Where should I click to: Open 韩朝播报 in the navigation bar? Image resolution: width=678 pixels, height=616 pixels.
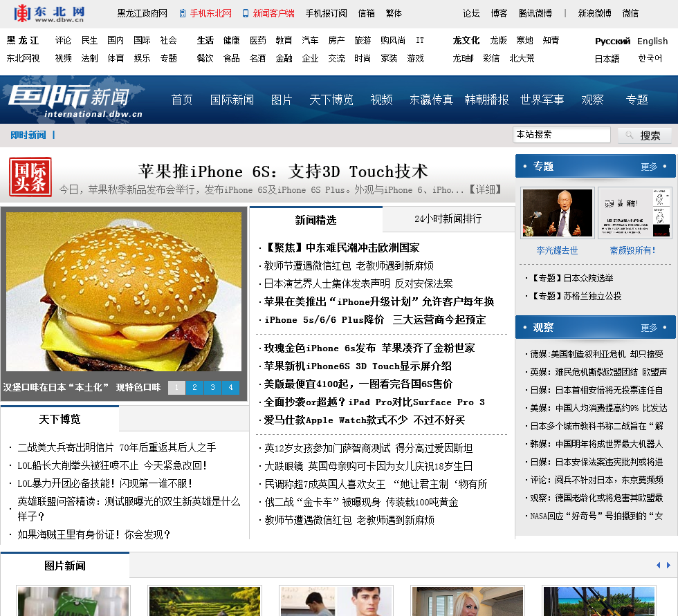click(486, 100)
